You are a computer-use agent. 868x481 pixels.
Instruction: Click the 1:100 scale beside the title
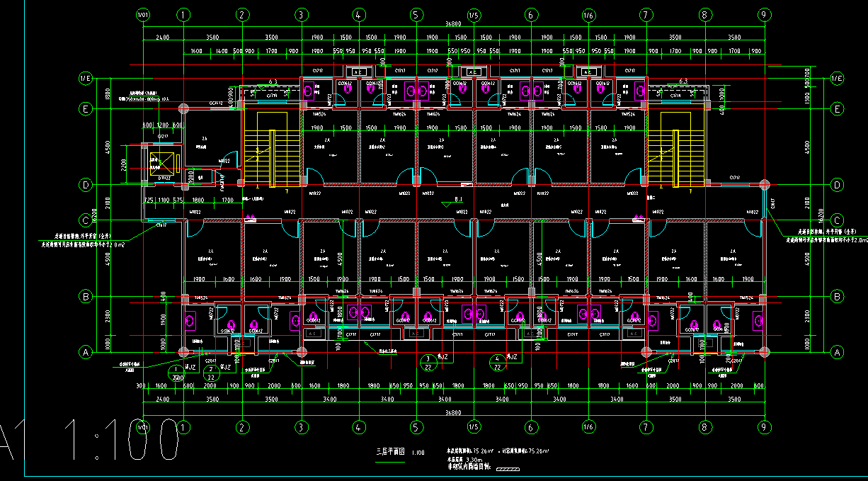(x=418, y=452)
